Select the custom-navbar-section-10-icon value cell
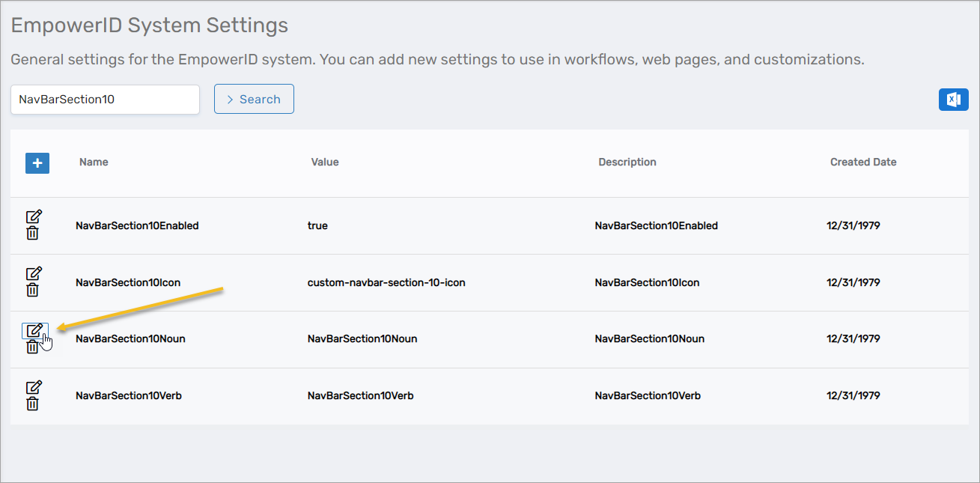The height and width of the screenshot is (483, 980). [x=386, y=283]
